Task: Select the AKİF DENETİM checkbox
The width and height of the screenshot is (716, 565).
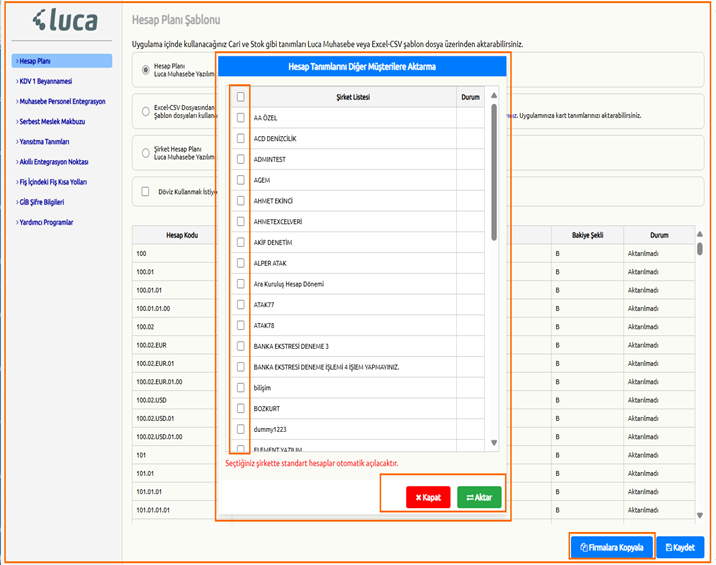Action: click(x=241, y=242)
